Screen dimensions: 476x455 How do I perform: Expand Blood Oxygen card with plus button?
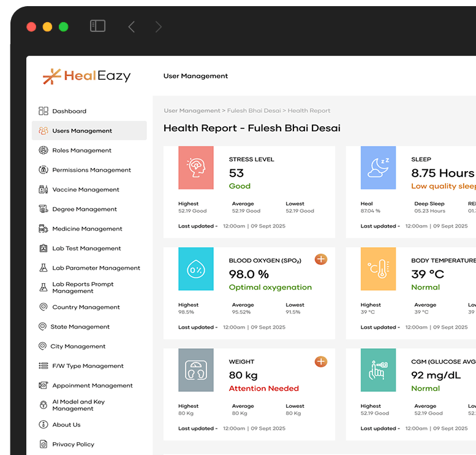(x=321, y=259)
